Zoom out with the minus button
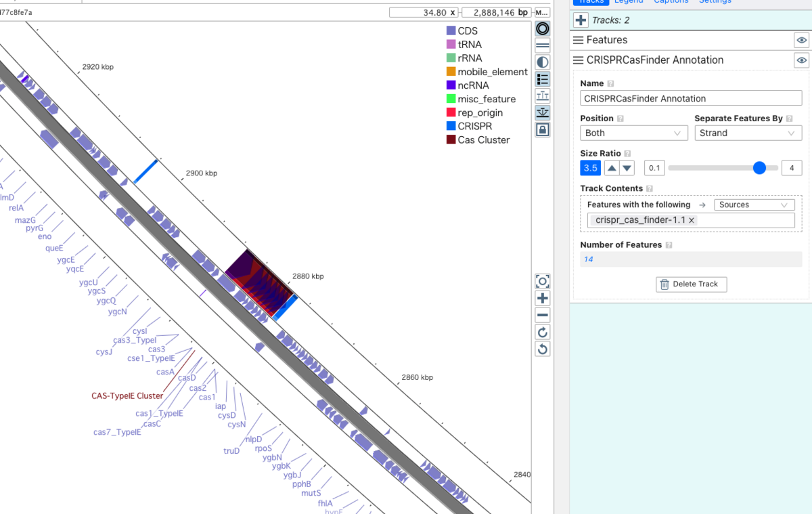This screenshot has height=514, width=812. click(x=542, y=315)
